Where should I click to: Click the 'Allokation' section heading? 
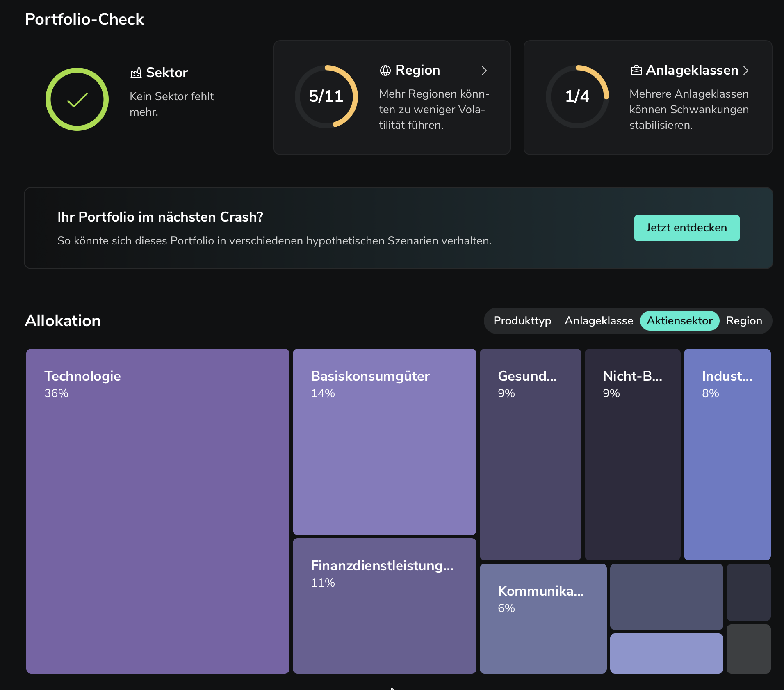[x=63, y=321]
